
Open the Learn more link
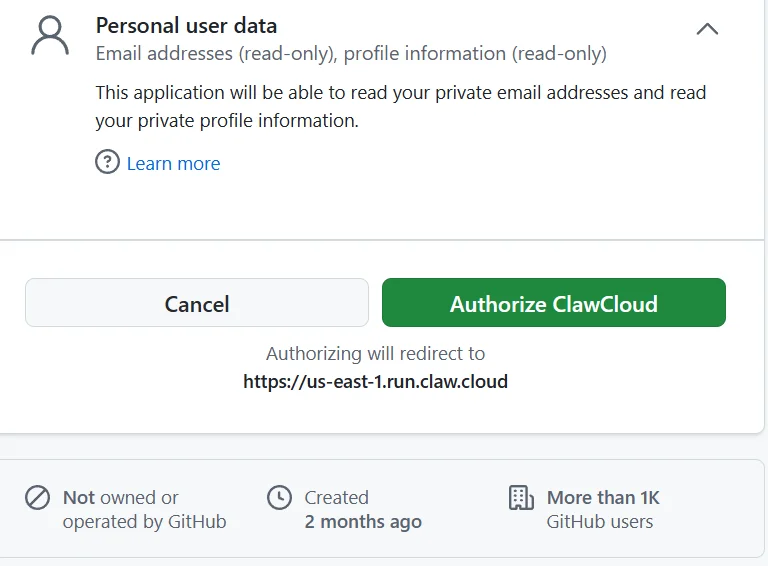coord(173,164)
